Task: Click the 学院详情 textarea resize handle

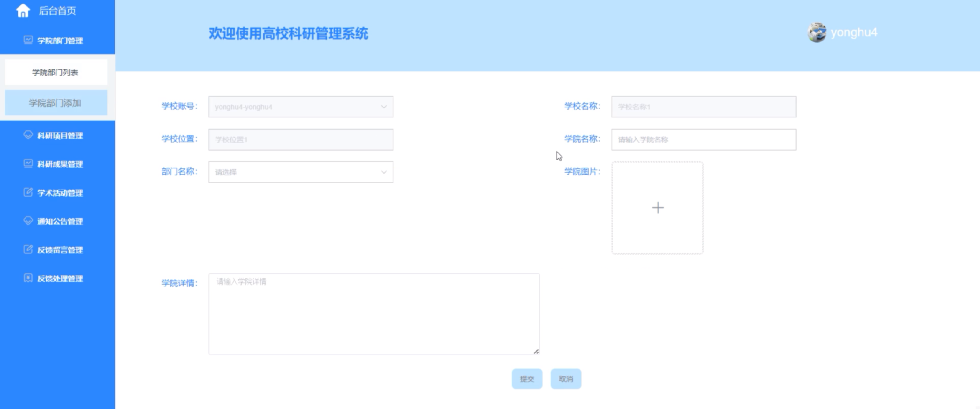Action: click(x=536, y=352)
